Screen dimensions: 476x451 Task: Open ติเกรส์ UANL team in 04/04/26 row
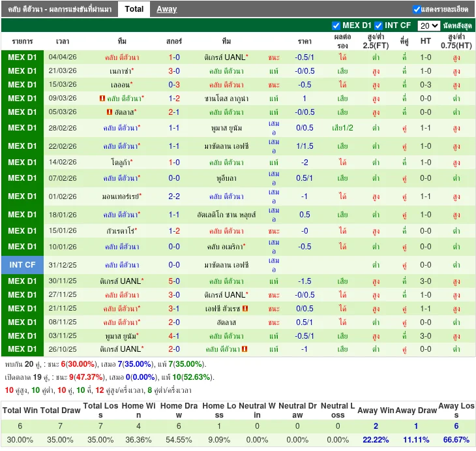[x=225, y=57]
